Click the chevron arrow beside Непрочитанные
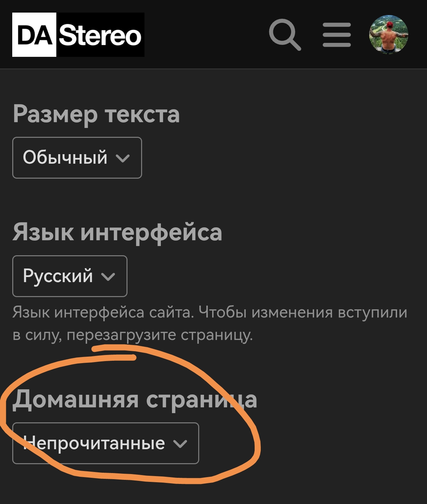Screen dimensions: 427x504 [x=180, y=444]
